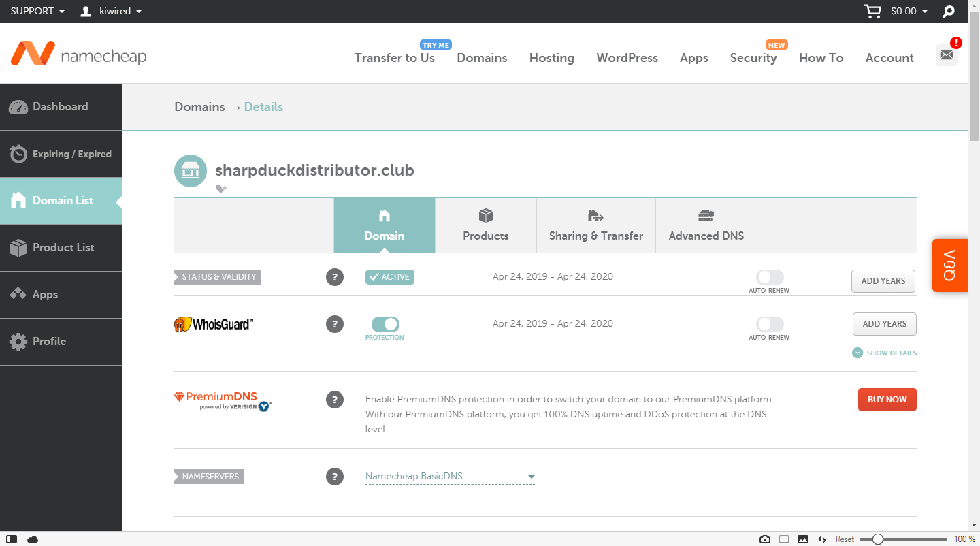Open the Advanced DNS tab
The image size is (980, 546).
pyautogui.click(x=706, y=225)
